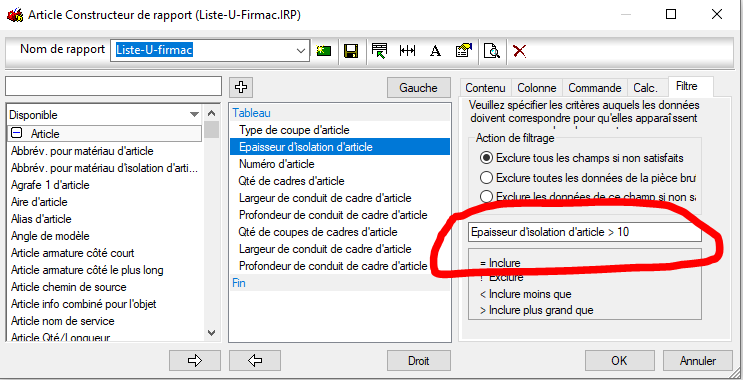Collapse the Article tree node

pos(16,134)
